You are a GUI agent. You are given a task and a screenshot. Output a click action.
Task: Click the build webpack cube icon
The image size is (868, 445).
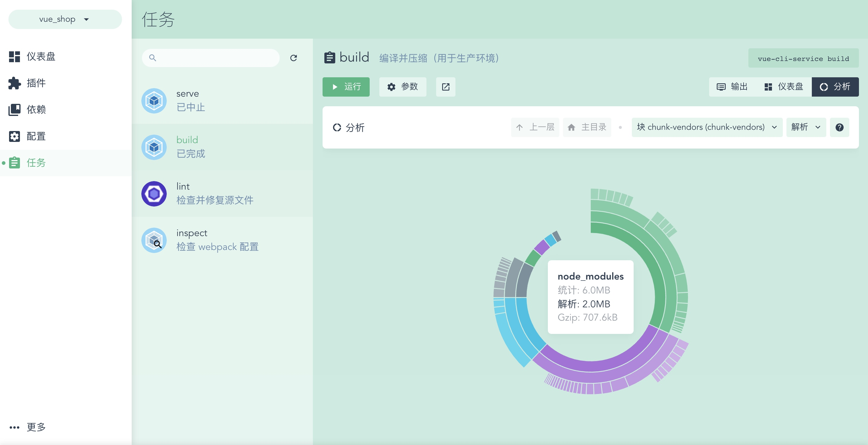pyautogui.click(x=154, y=147)
